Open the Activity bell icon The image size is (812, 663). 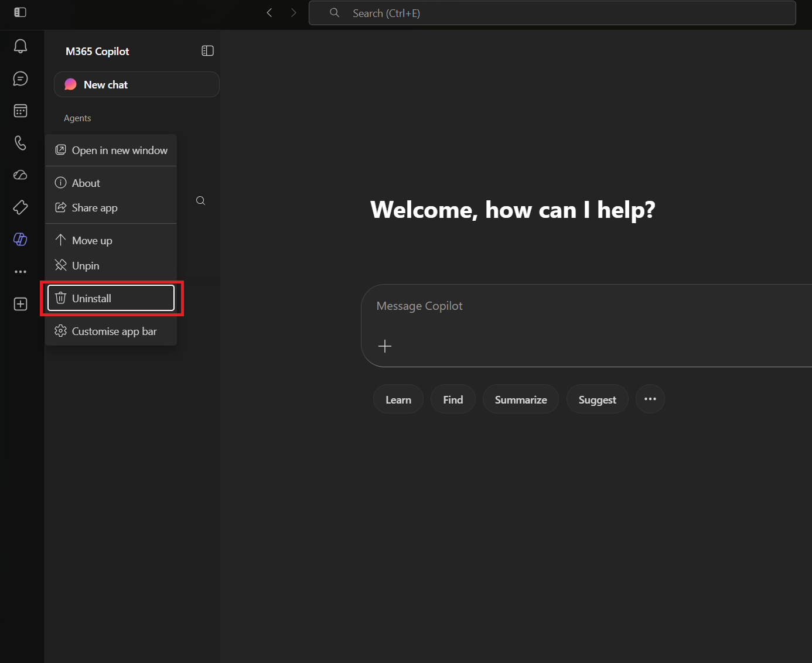coord(21,46)
